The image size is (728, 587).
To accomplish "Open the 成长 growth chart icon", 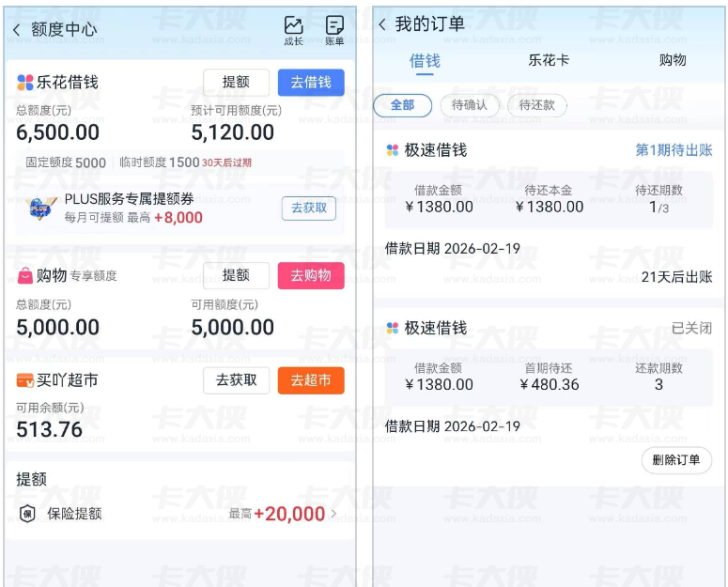I will [293, 31].
